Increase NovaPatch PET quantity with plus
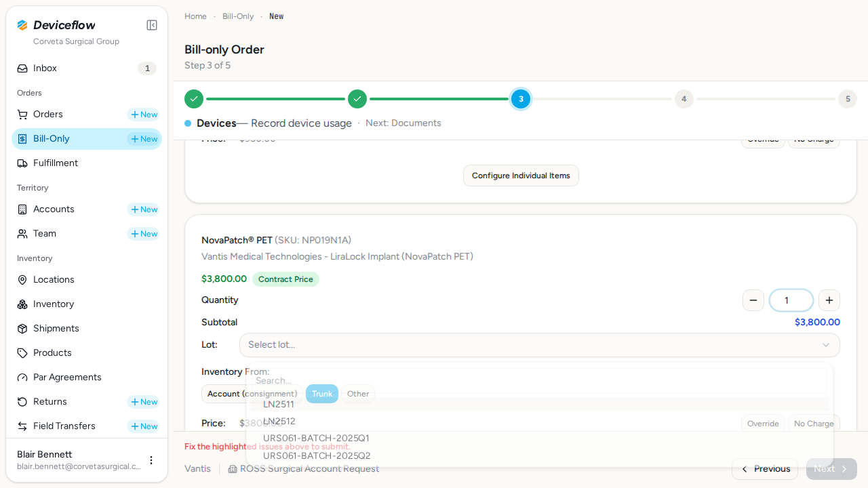 pyautogui.click(x=829, y=300)
